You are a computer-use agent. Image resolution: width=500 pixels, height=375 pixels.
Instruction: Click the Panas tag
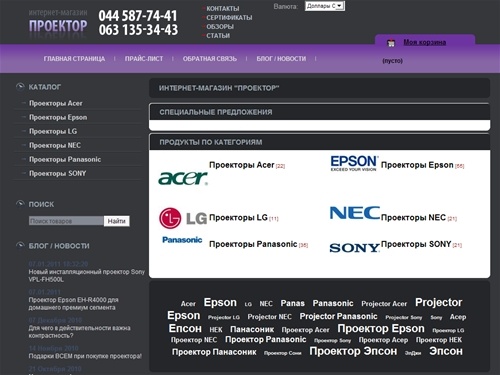click(292, 303)
